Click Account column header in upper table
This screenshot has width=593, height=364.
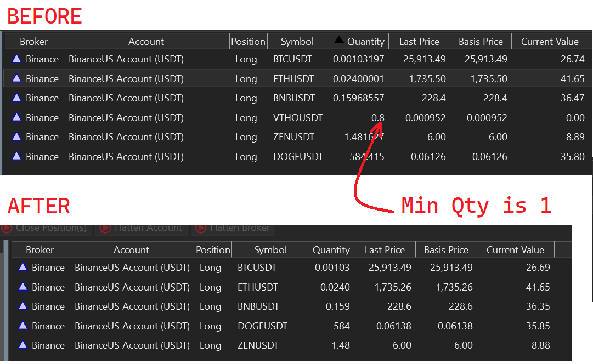pos(146,42)
